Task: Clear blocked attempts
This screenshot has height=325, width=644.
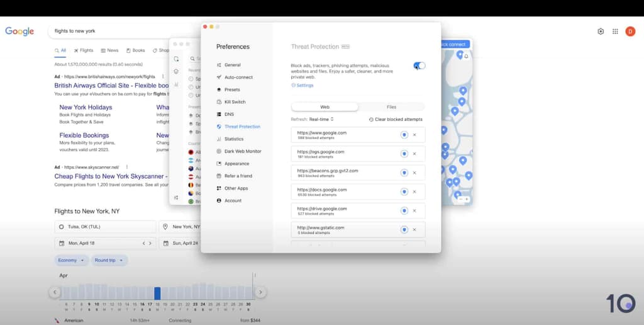Action: point(396,119)
